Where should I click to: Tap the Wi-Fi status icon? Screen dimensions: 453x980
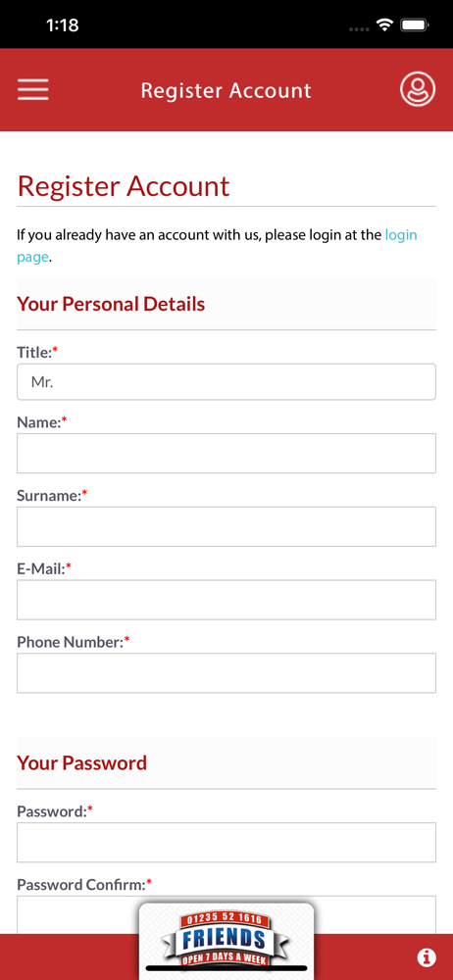pyautogui.click(x=384, y=25)
